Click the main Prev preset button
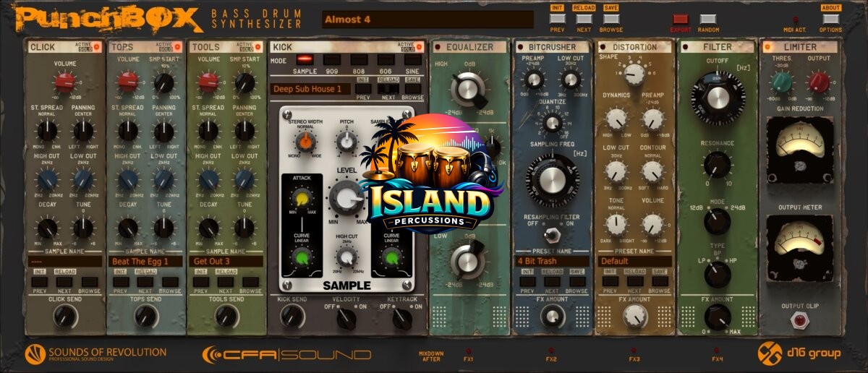Image resolution: width=868 pixels, height=373 pixels. [x=557, y=19]
